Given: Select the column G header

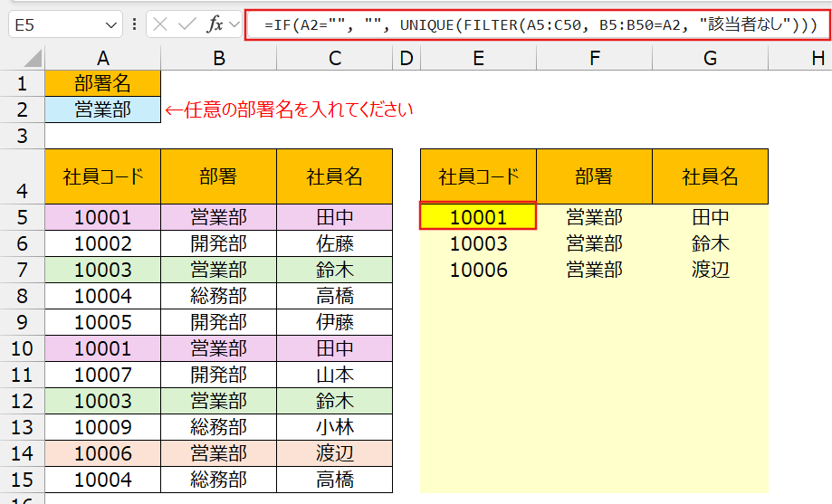Looking at the screenshot, I should click(710, 59).
